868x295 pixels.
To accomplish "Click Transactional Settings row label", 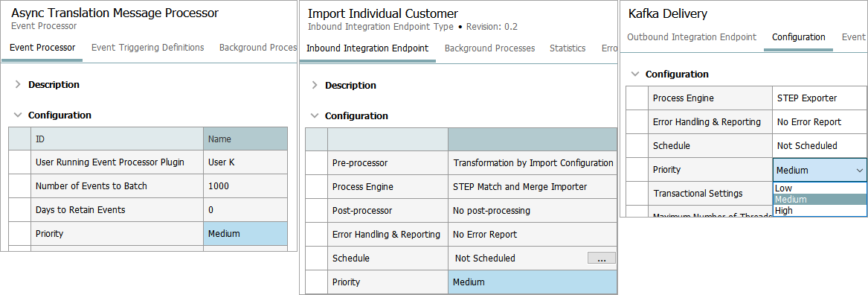I will pyautogui.click(x=698, y=194).
